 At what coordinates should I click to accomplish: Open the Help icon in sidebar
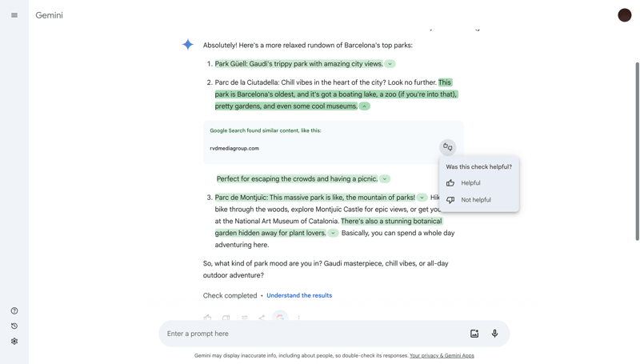point(14,311)
